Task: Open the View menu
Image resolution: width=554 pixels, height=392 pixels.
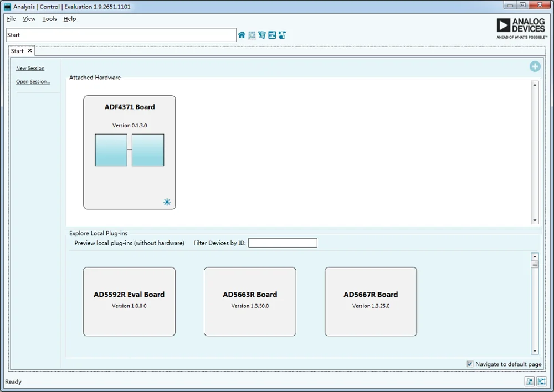Action: pyautogui.click(x=29, y=19)
